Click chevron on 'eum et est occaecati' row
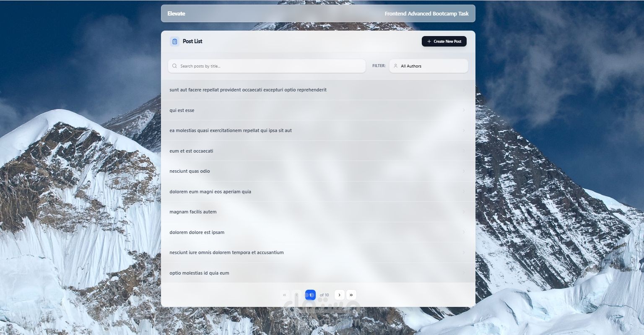The width and height of the screenshot is (644, 335). click(x=464, y=151)
